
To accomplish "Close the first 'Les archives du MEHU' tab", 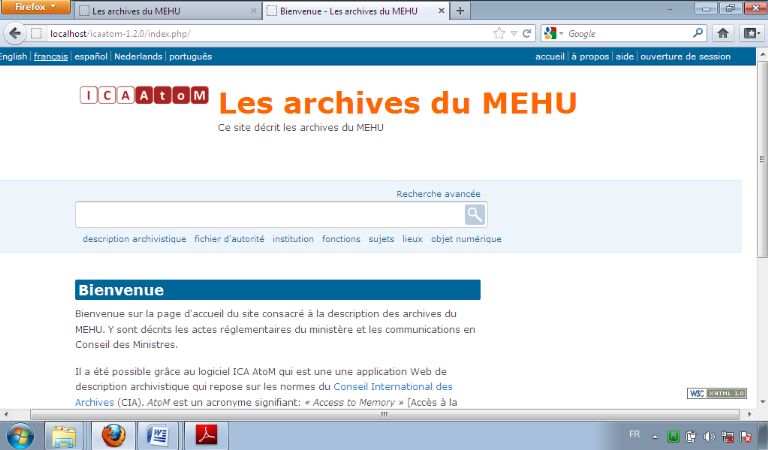I will pyautogui.click(x=254, y=11).
